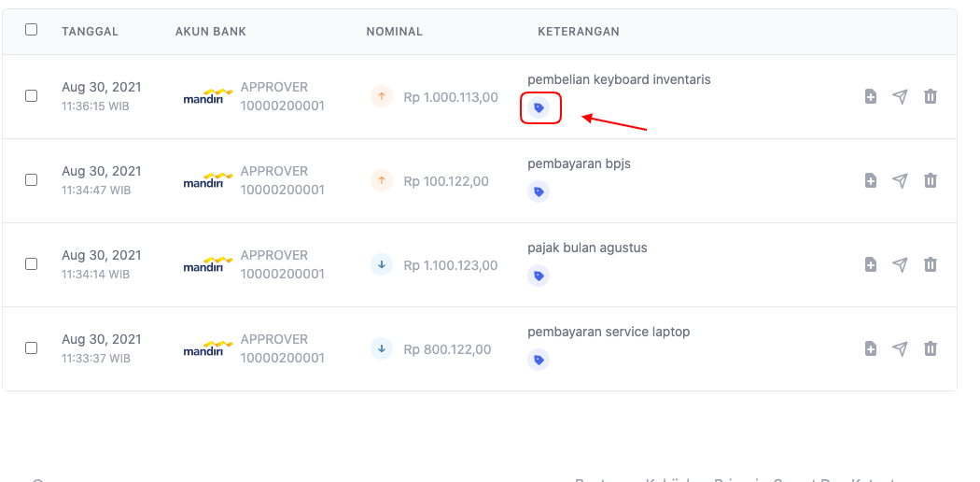Delete the pembayaran bpjs transaction
Image resolution: width=980 pixels, height=482 pixels.
(930, 180)
